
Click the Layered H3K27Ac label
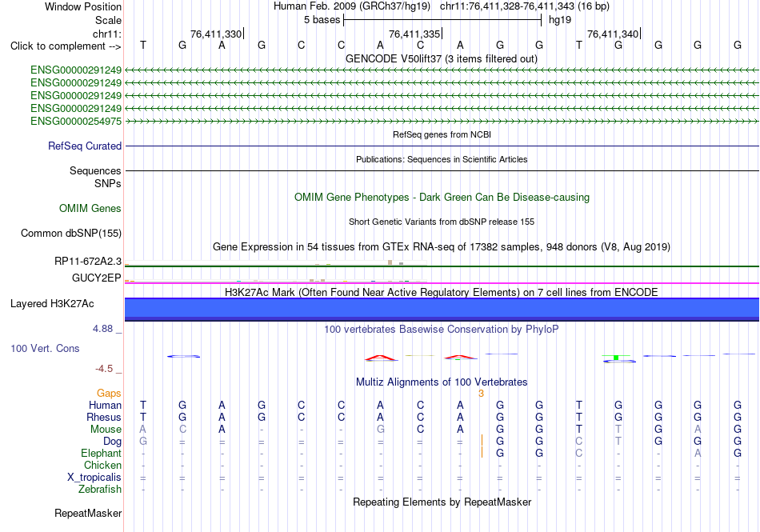tap(52, 304)
